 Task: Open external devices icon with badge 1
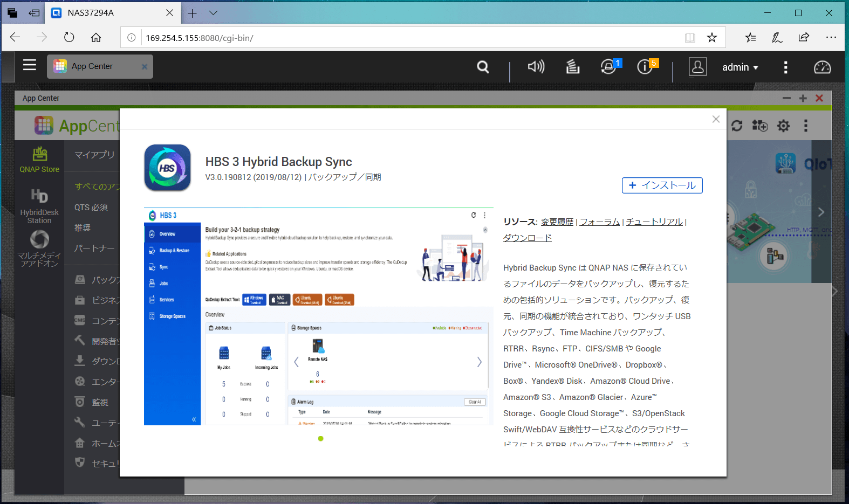[609, 66]
